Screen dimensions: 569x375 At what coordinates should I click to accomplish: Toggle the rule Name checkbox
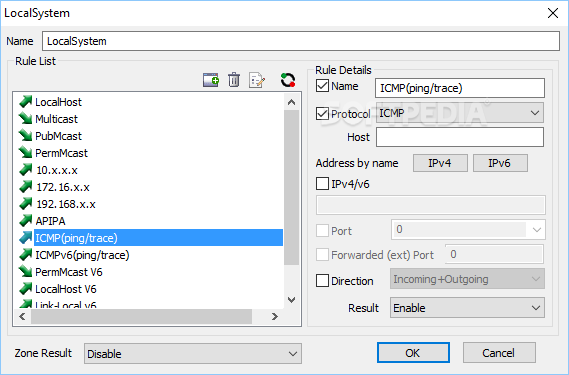click(x=322, y=86)
